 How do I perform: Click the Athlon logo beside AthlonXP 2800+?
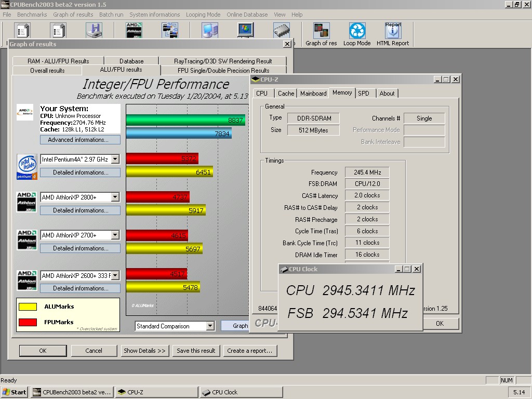pyautogui.click(x=26, y=202)
